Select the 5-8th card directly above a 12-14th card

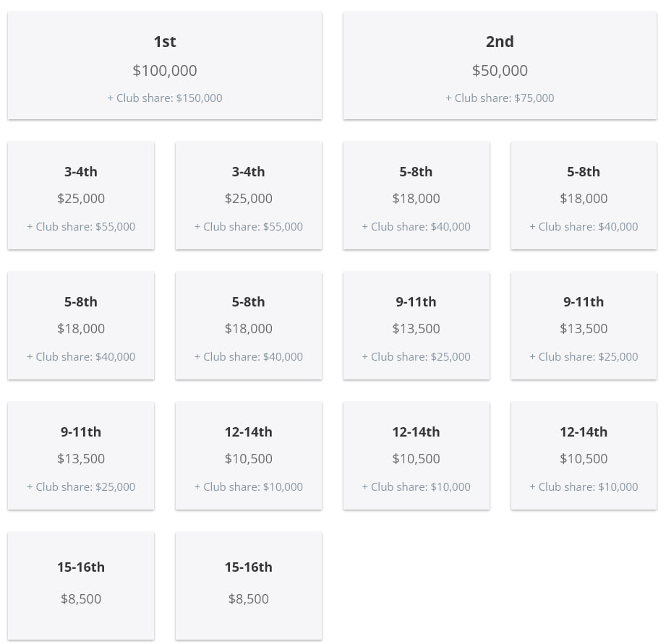pyautogui.click(x=249, y=325)
